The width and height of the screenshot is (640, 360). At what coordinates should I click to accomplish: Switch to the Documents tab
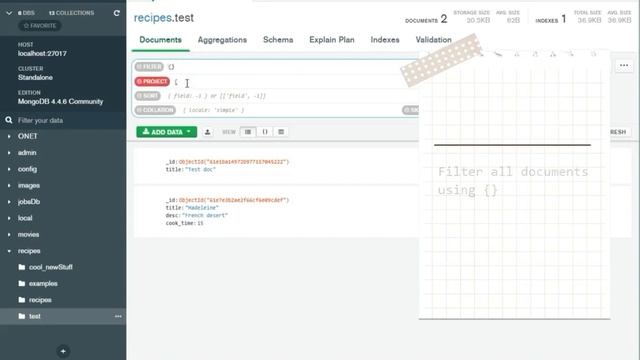click(160, 40)
